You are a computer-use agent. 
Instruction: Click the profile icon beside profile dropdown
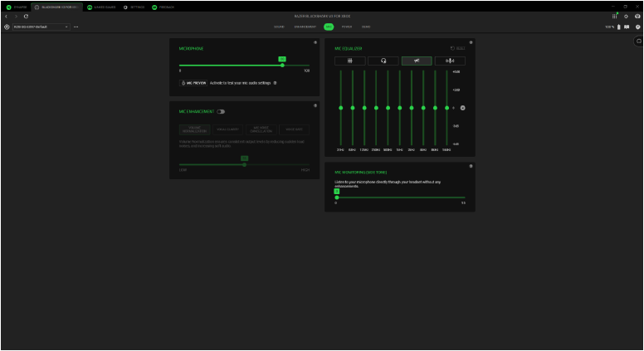(7, 27)
